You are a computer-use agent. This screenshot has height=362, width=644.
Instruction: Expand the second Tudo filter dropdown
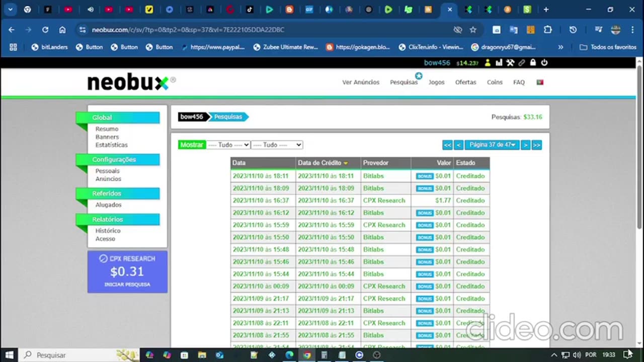click(277, 145)
